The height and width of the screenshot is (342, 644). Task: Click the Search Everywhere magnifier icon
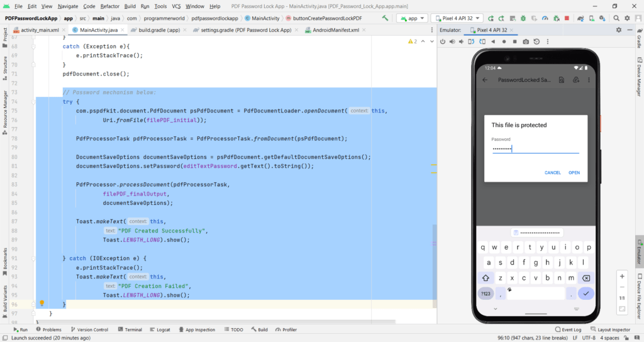point(616,18)
